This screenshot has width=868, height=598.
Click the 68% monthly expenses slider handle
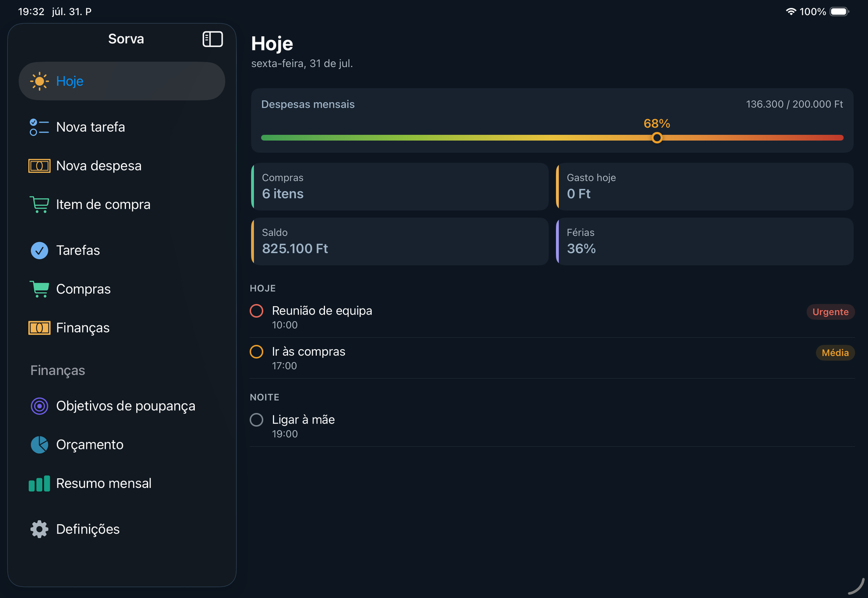pos(657,138)
